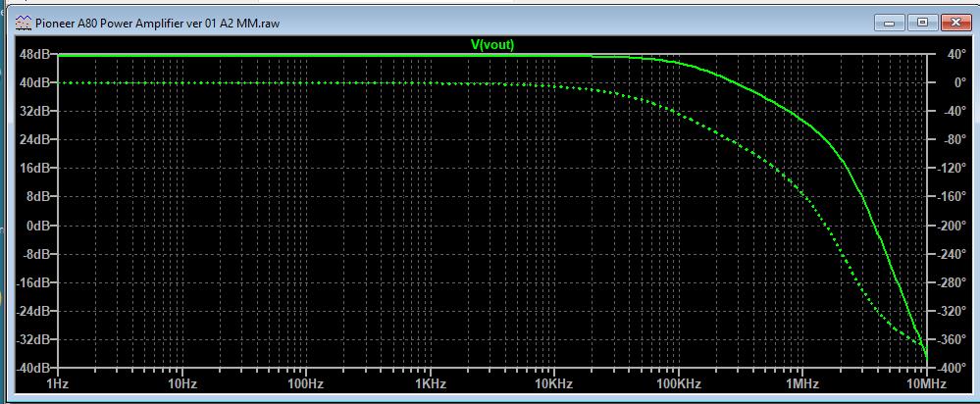
Task: Click the -200° phase axis label
Action: [x=952, y=226]
